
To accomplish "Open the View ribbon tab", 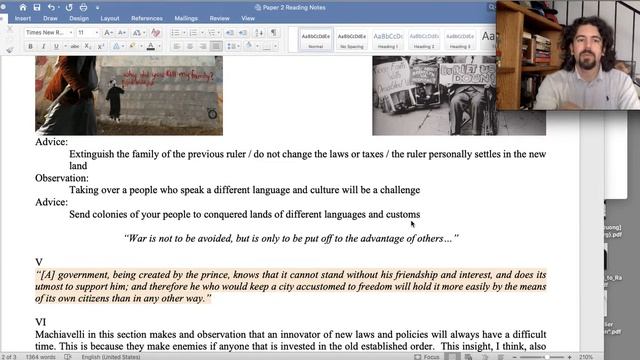I will [248, 18].
